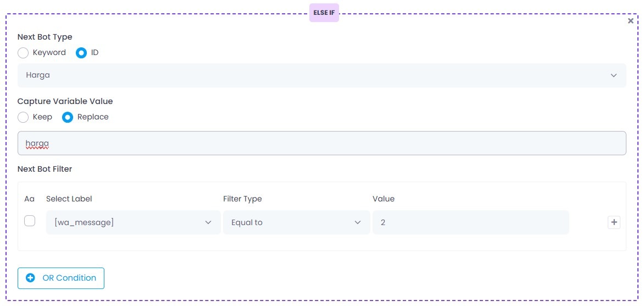This screenshot has width=644, height=306.
Task: Click the OR Condition button
Action: pos(61,278)
